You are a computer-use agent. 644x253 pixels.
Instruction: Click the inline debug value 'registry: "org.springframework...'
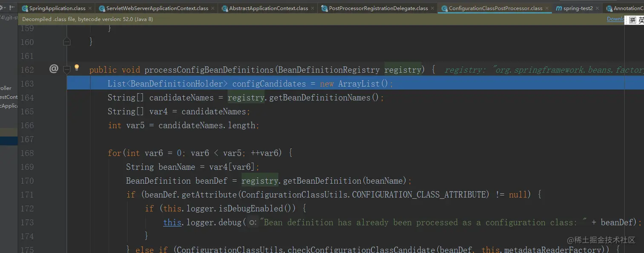pyautogui.click(x=544, y=70)
